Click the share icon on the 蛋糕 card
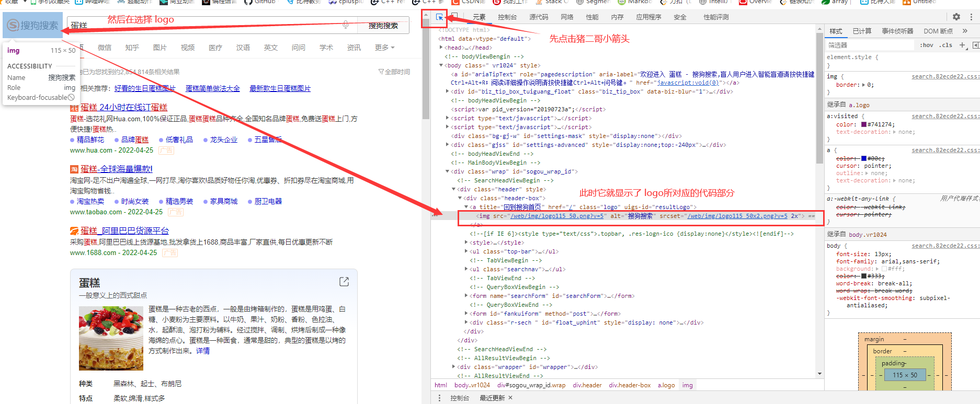The width and height of the screenshot is (980, 404). point(344,282)
